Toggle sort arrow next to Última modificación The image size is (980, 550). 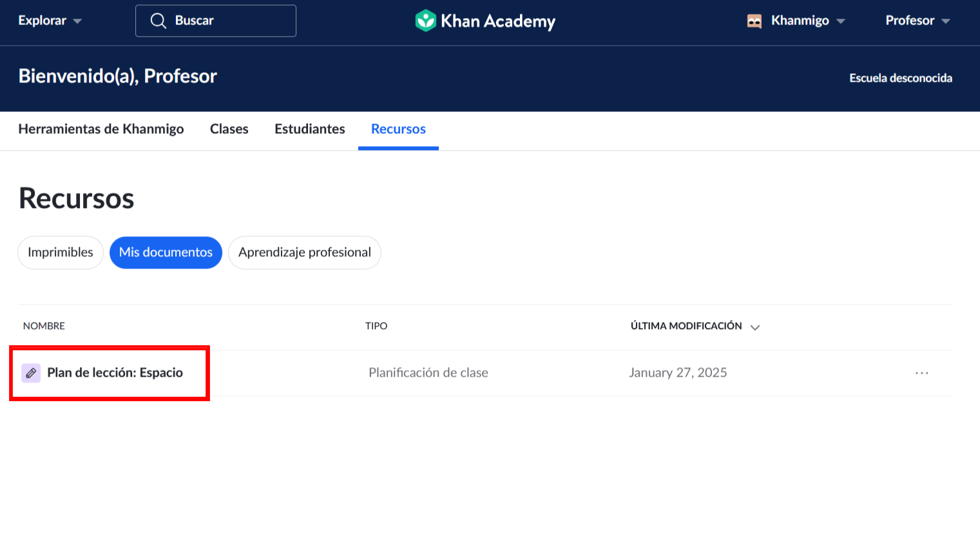pyautogui.click(x=755, y=327)
